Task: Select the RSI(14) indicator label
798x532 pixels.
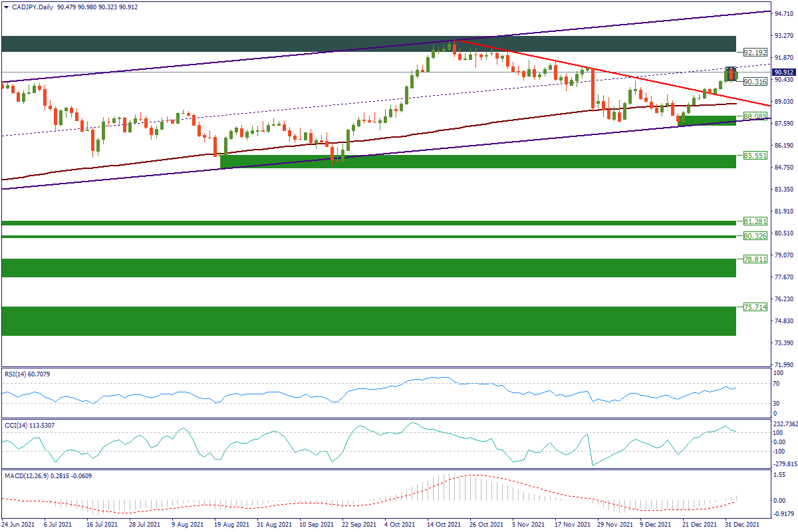Action: [x=27, y=374]
